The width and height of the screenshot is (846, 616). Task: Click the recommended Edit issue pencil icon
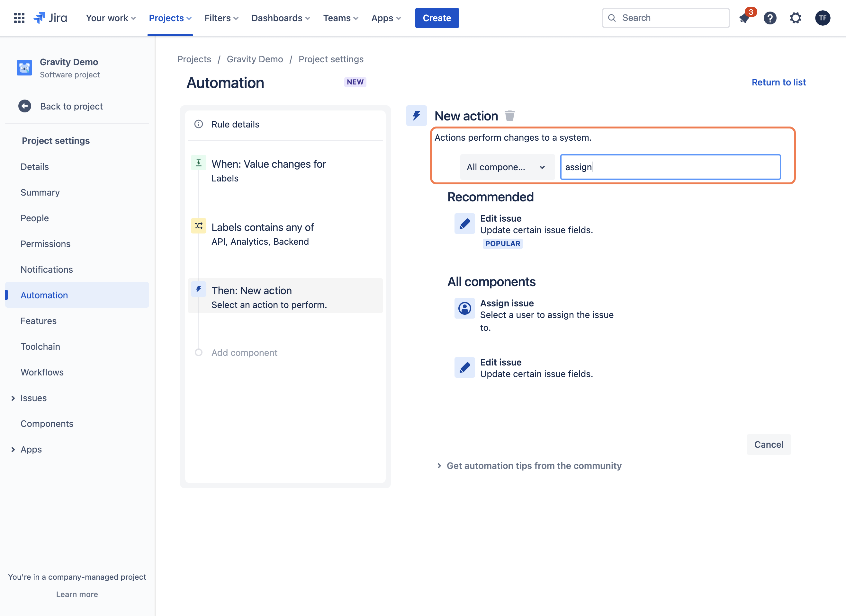pos(464,224)
